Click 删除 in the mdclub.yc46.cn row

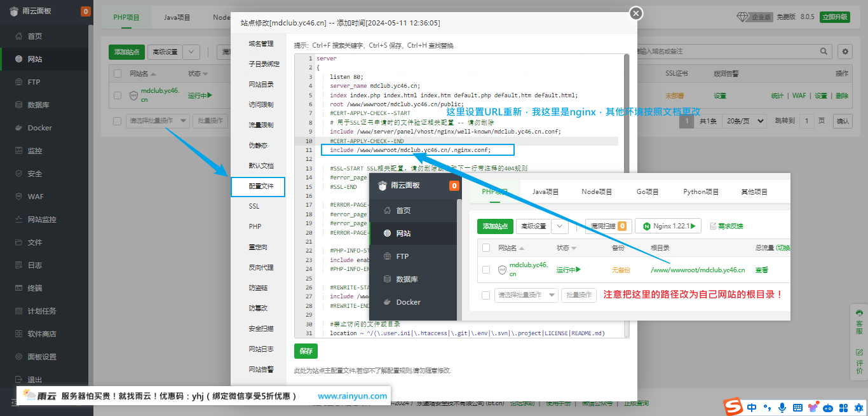[x=842, y=96]
